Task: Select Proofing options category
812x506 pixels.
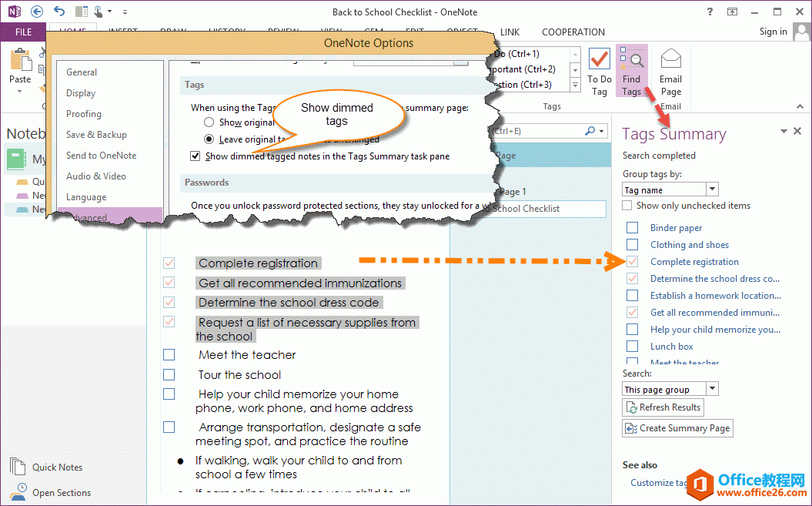Action: click(x=83, y=113)
